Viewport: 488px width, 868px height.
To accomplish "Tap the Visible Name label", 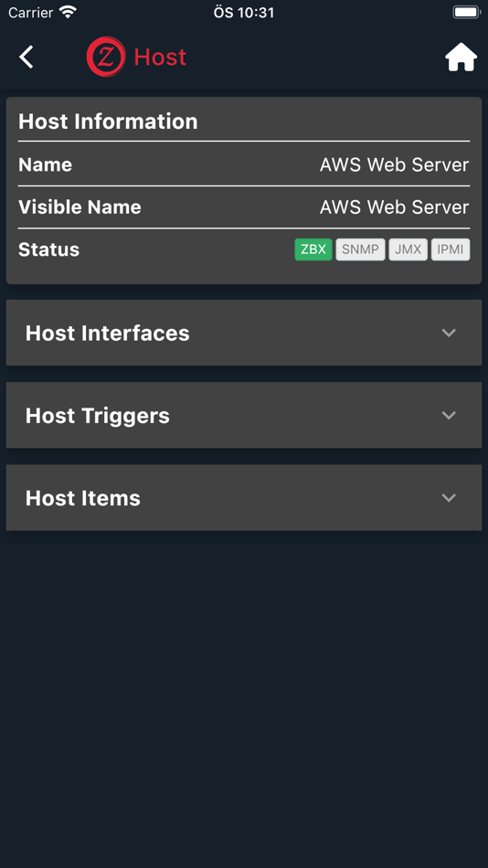I will [x=80, y=207].
